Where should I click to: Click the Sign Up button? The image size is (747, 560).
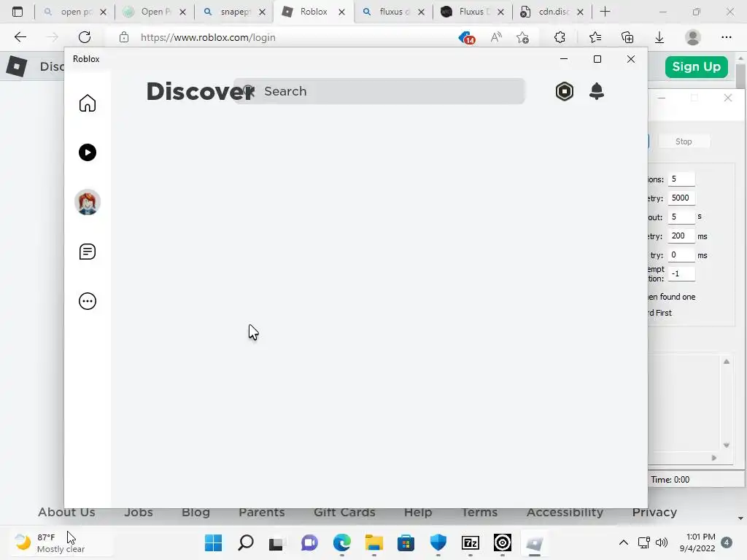[x=697, y=66]
